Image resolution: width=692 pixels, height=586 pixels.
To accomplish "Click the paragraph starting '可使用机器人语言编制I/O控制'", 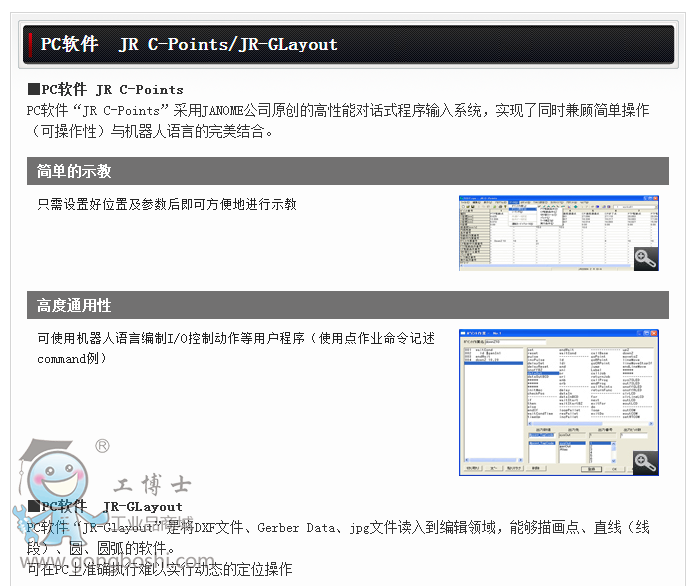I will coord(236,348).
